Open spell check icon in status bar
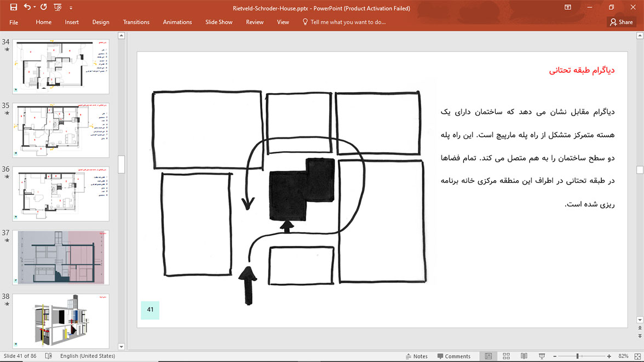644x362 pixels. pos(48,356)
